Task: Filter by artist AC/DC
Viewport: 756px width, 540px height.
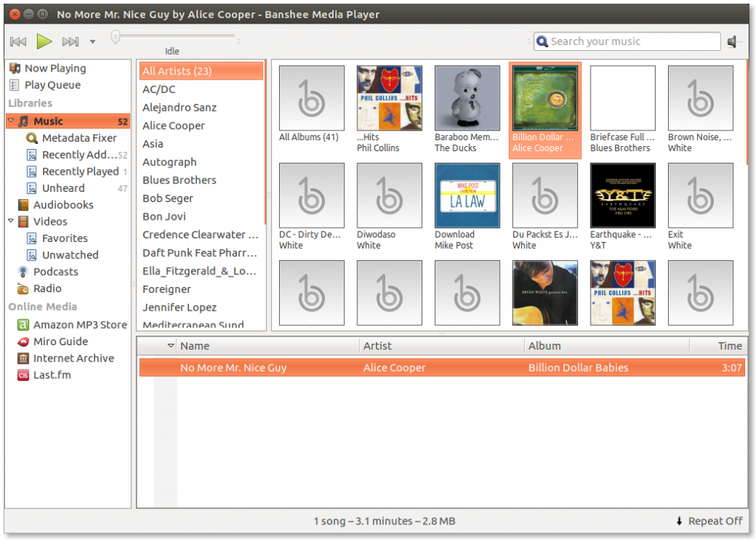Action: click(x=159, y=89)
